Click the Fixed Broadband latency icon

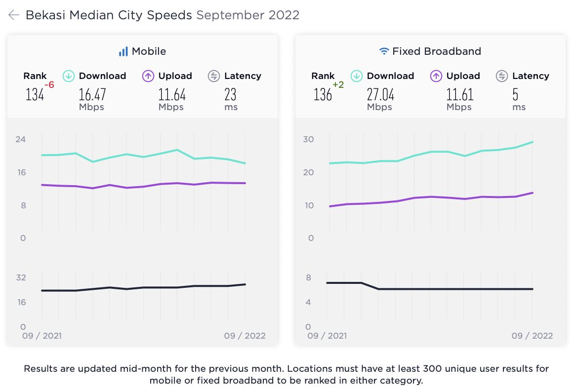tap(502, 76)
